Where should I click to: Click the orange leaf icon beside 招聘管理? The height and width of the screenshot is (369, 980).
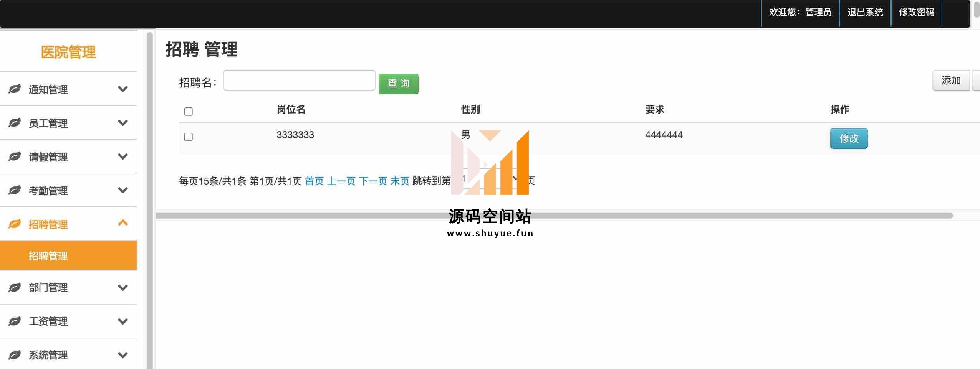[x=15, y=224]
